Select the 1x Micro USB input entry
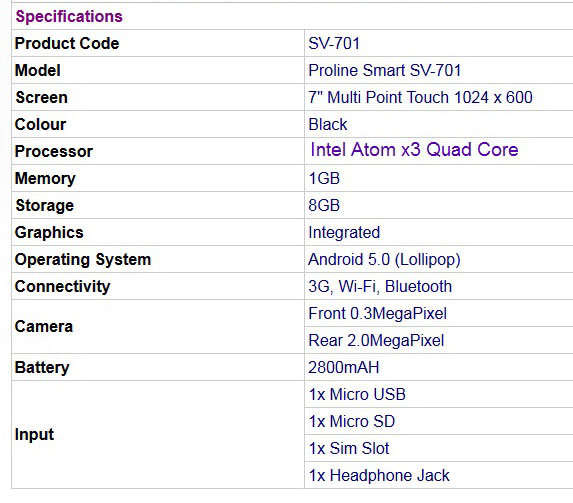The height and width of the screenshot is (503, 573). click(x=357, y=394)
